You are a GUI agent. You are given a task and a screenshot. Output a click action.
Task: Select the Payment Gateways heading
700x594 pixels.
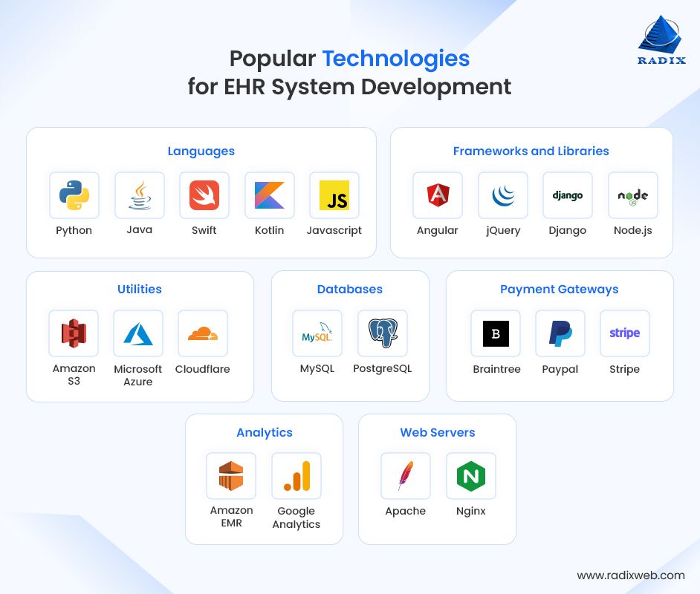click(x=560, y=290)
